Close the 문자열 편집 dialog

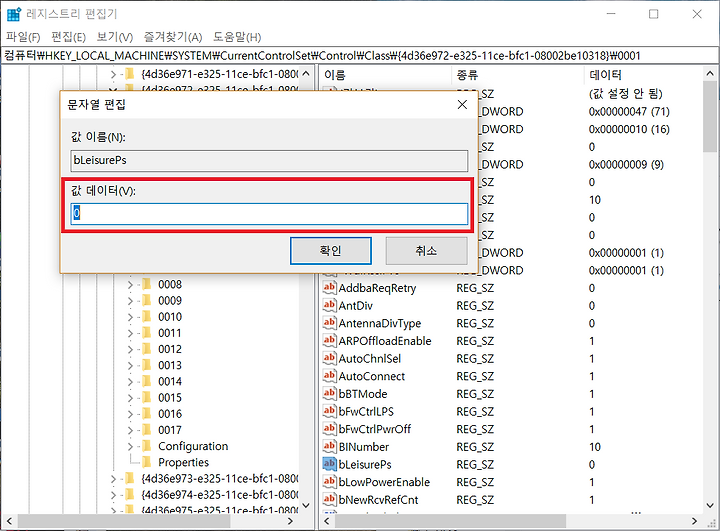[x=462, y=105]
